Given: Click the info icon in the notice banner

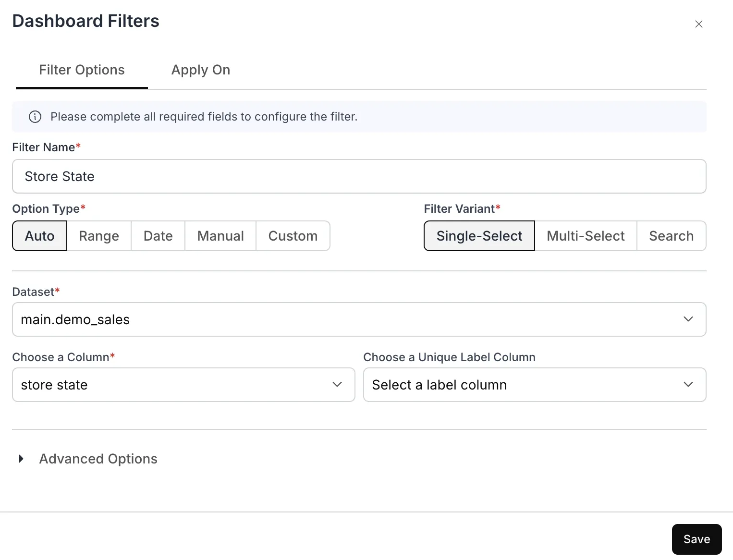Looking at the screenshot, I should [x=35, y=117].
